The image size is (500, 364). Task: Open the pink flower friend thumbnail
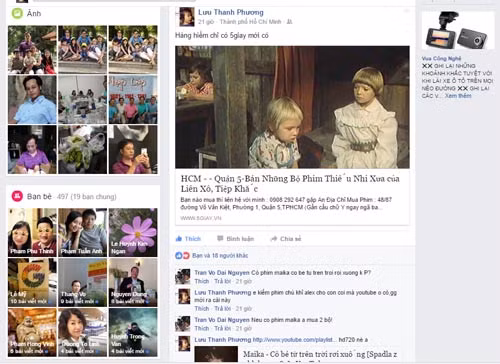pos(133,232)
